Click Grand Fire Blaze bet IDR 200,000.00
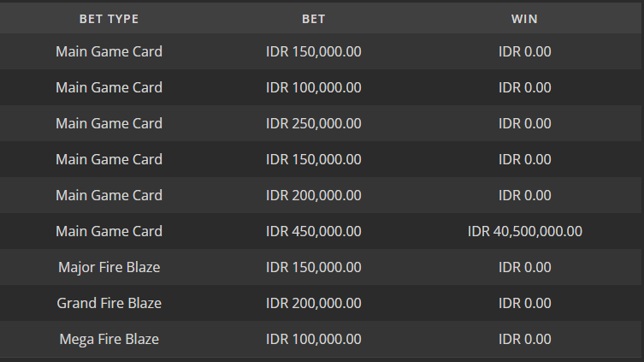Screen dimensions: 644x362 pyautogui.click(x=313, y=303)
